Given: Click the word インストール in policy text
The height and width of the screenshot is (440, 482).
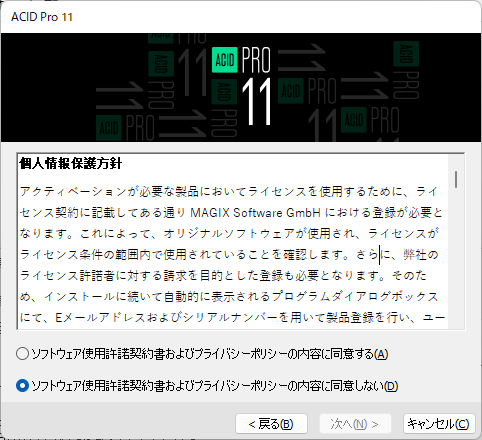Looking at the screenshot, I should (x=80, y=296).
